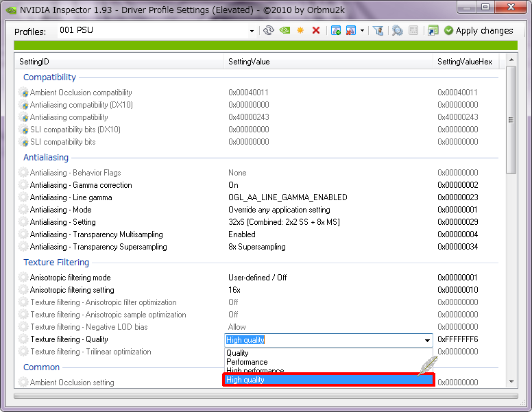
Task: Click the 8x Supersampling value
Action: pyautogui.click(x=257, y=247)
